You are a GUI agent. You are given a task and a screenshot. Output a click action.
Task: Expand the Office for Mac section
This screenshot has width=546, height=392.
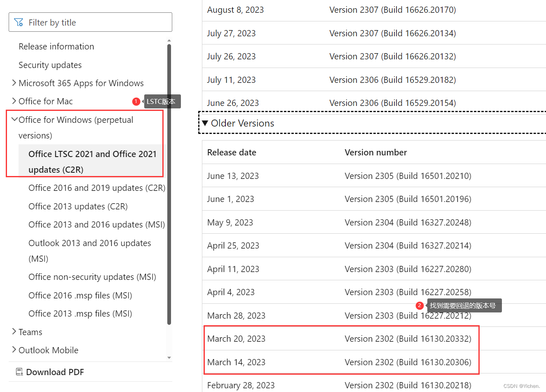(14, 101)
